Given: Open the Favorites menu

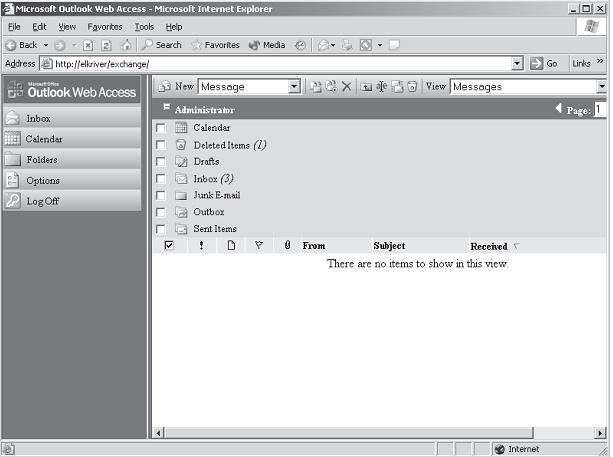Looking at the screenshot, I should [105, 27].
